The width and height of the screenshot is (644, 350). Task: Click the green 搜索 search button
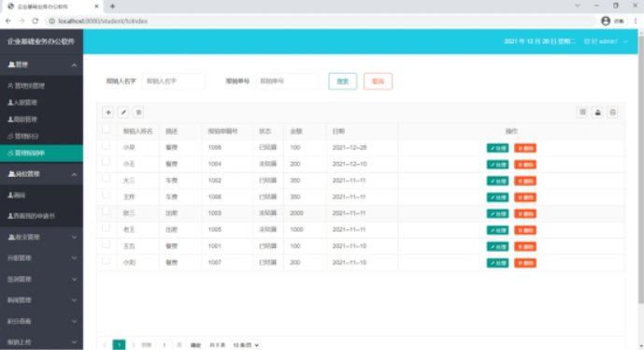(342, 81)
